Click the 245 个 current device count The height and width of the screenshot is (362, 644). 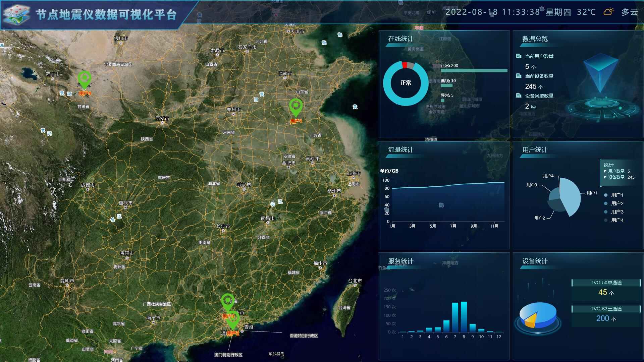click(534, 86)
